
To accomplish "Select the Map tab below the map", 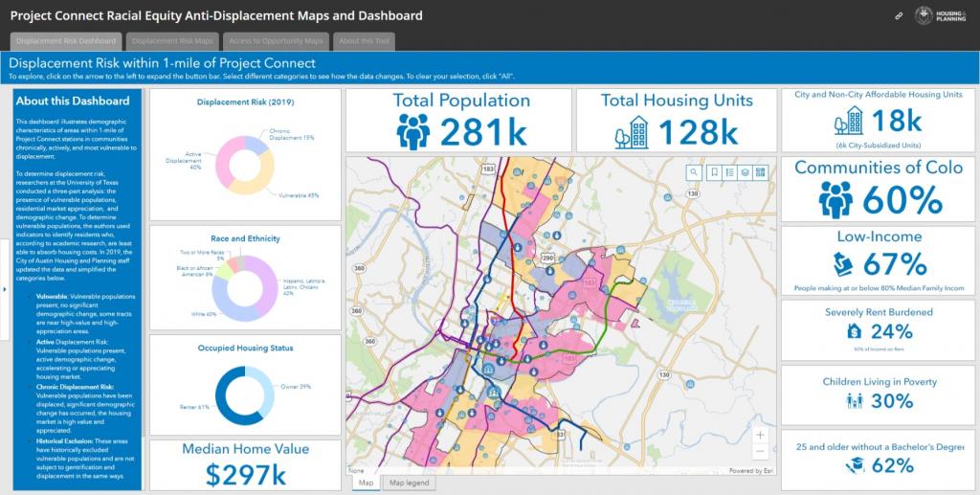I will 366,483.
